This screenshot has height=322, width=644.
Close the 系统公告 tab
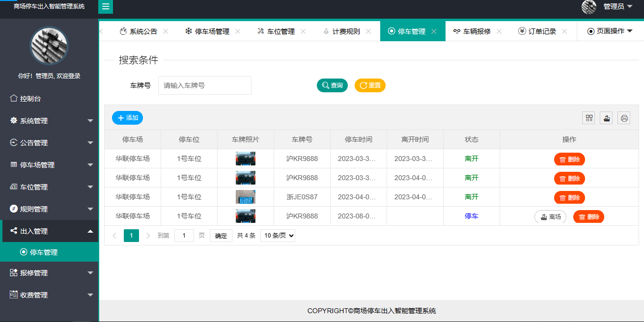coord(166,31)
